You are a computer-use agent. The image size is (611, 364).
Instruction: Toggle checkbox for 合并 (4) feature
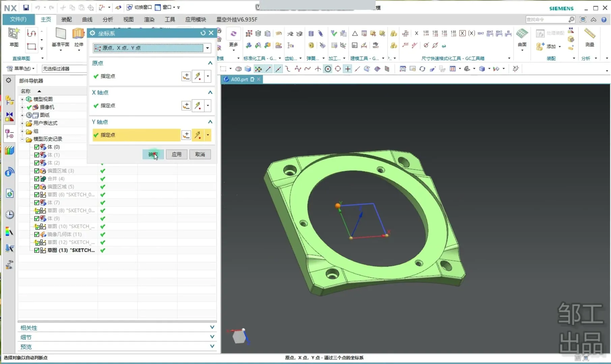tap(37, 179)
